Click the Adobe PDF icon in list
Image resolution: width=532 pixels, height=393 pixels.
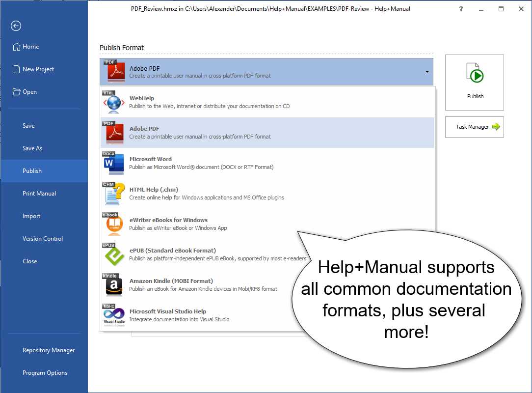click(x=114, y=133)
